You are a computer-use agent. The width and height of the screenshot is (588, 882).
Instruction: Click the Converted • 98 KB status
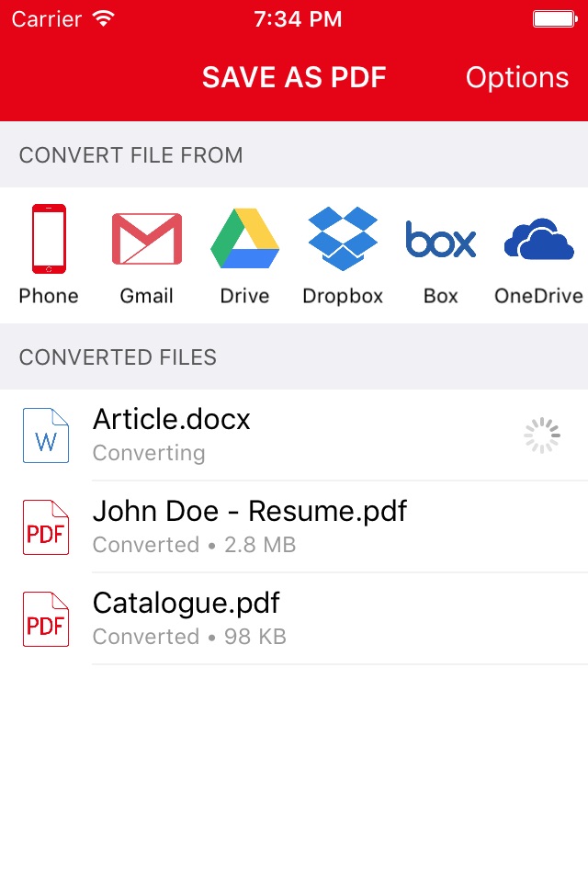click(189, 637)
